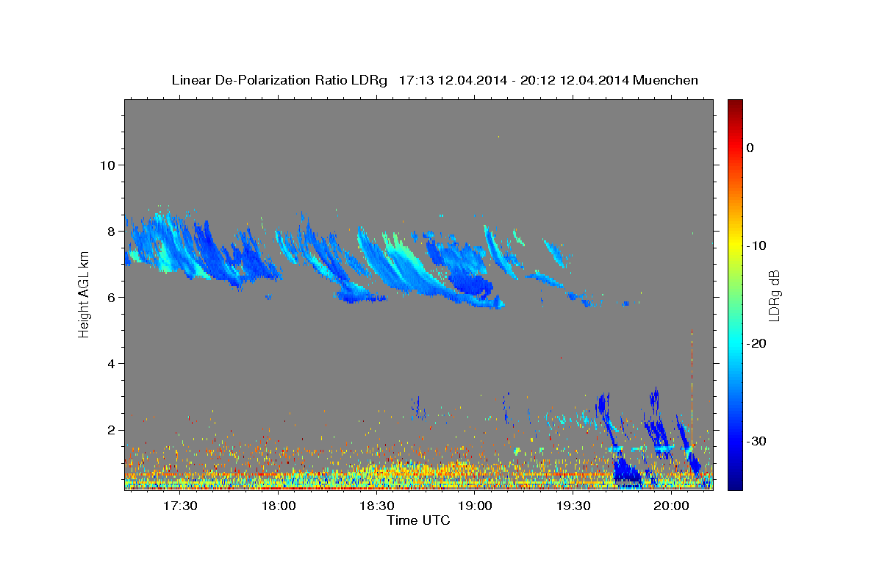Click the 17:30 time tick label
Image resolution: width=882 pixels, height=588 pixels.
pos(179,506)
